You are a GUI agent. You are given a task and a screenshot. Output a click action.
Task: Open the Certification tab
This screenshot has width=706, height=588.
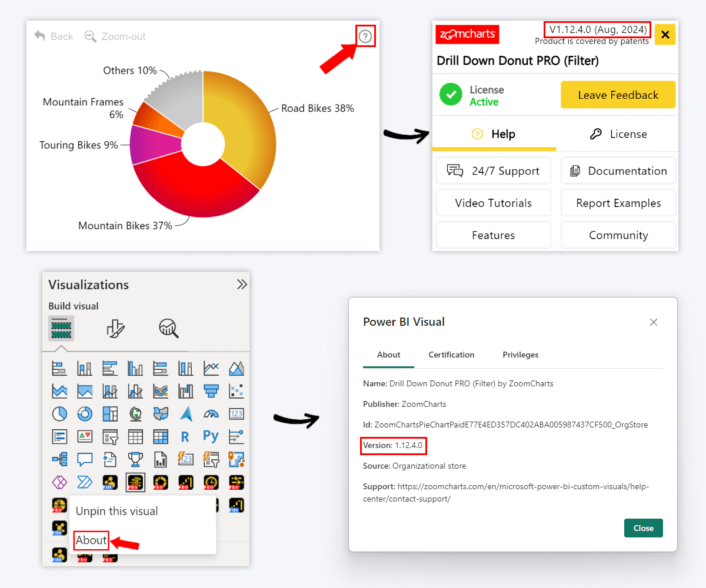click(451, 355)
